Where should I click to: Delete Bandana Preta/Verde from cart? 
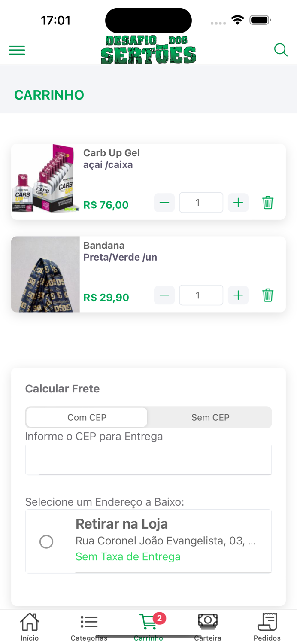267,295
